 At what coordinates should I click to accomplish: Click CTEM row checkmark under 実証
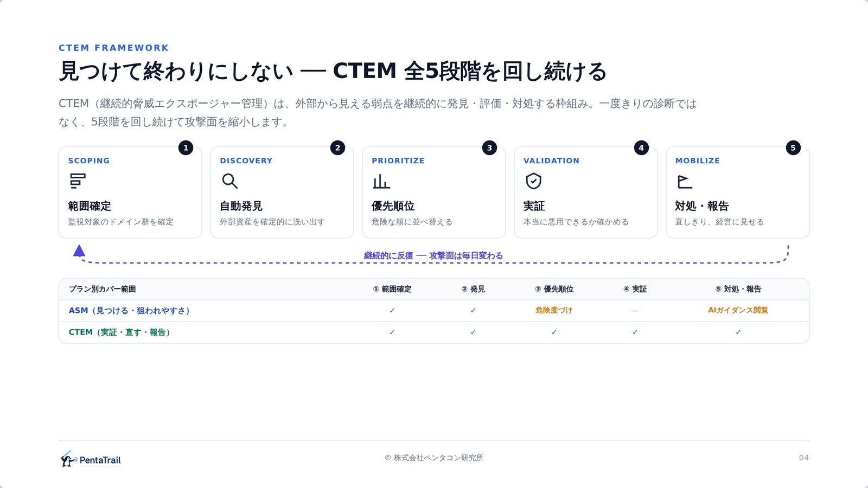point(635,332)
